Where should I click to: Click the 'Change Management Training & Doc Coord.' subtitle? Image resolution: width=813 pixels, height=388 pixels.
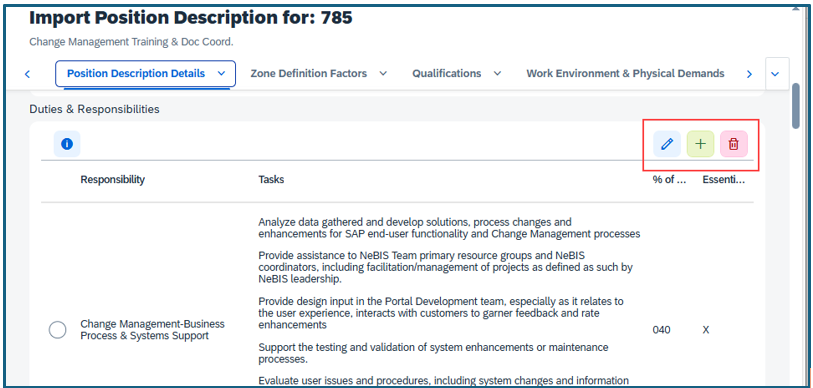[x=131, y=42]
